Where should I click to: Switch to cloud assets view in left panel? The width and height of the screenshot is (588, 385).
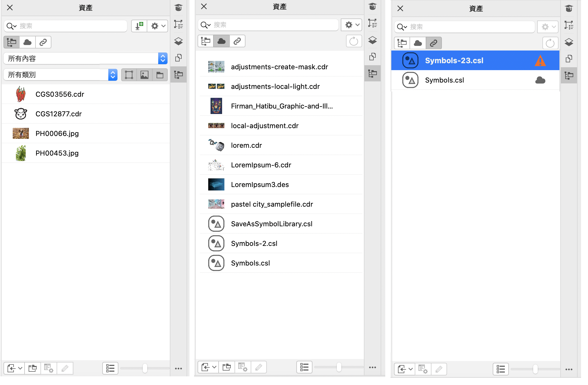[27, 42]
